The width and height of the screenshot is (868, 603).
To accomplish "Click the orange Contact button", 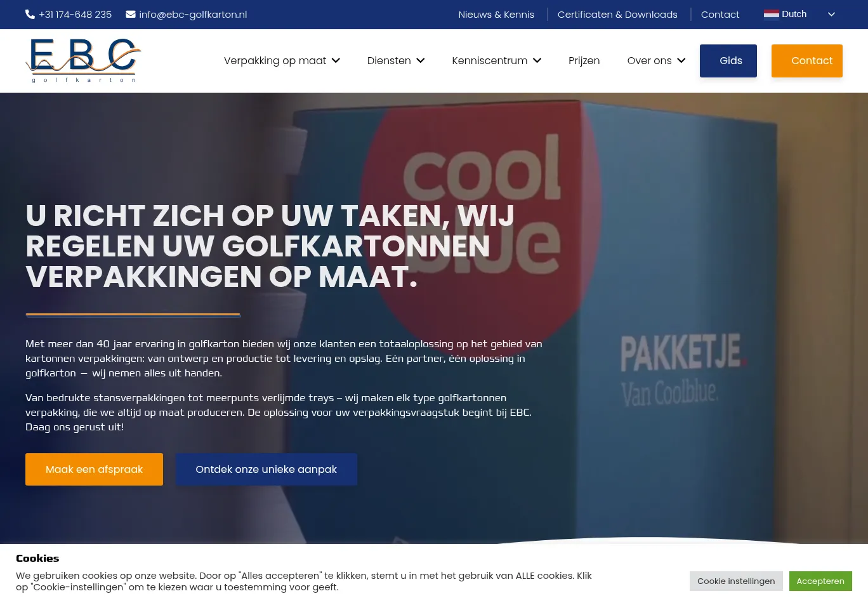I will 807,61.
